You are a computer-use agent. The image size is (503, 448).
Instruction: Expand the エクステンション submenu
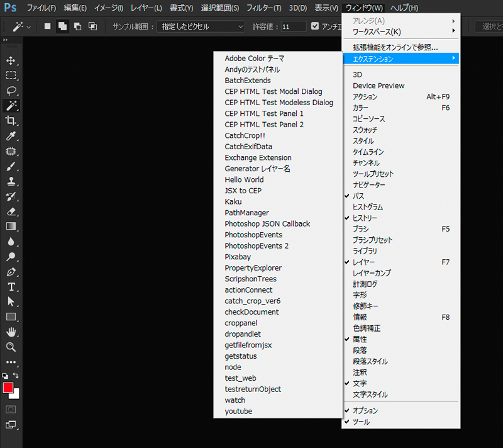[x=401, y=59]
